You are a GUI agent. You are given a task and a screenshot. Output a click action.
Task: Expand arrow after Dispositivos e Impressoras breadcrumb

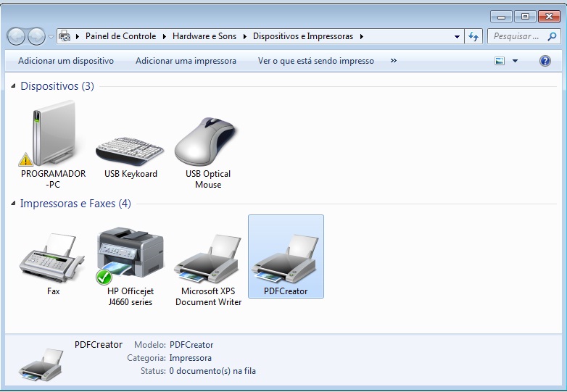point(361,36)
